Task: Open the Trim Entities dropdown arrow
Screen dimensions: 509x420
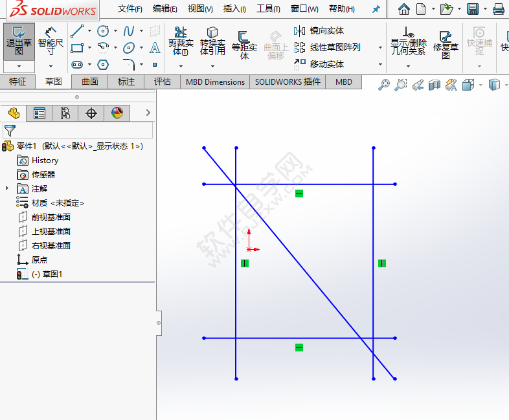Action: [x=181, y=66]
